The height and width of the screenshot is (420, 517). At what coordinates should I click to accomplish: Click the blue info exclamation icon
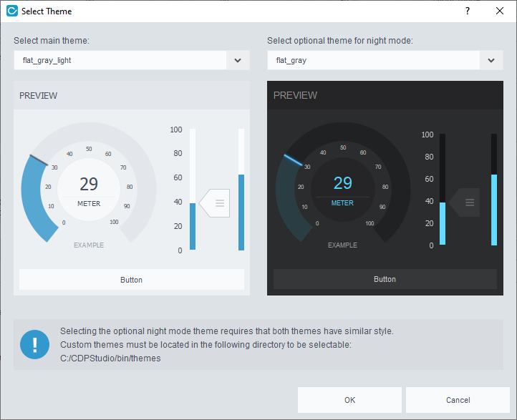34,344
